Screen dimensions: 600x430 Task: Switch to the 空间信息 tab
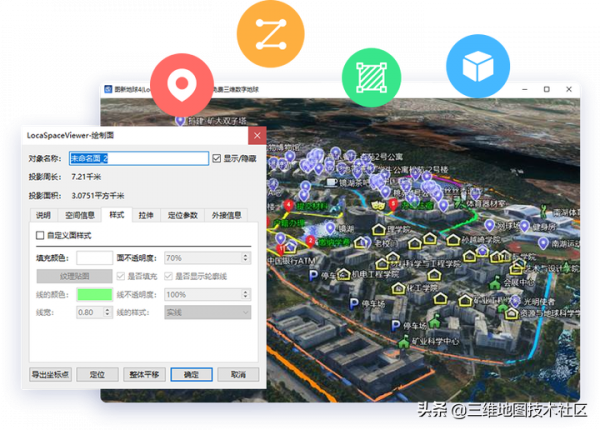(x=80, y=215)
